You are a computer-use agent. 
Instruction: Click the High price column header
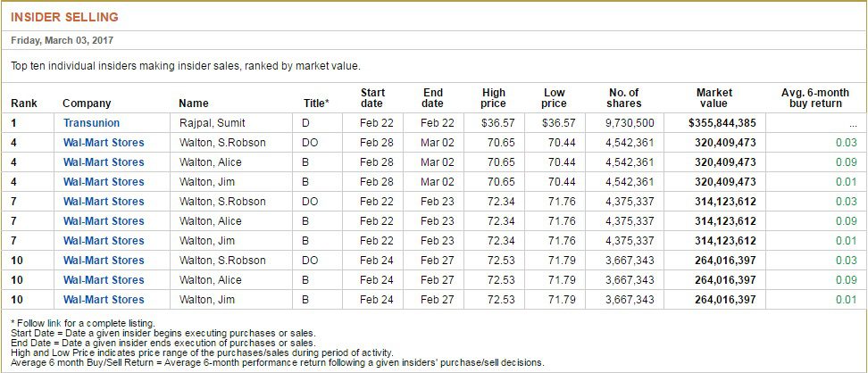click(x=494, y=98)
